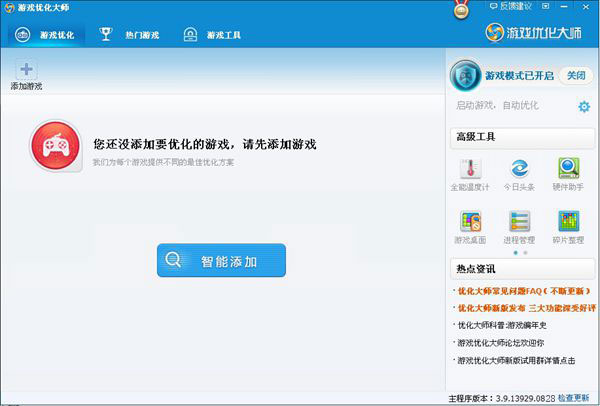600x406 pixels.
Task: Click the 检查更新 link
Action: 574,398
